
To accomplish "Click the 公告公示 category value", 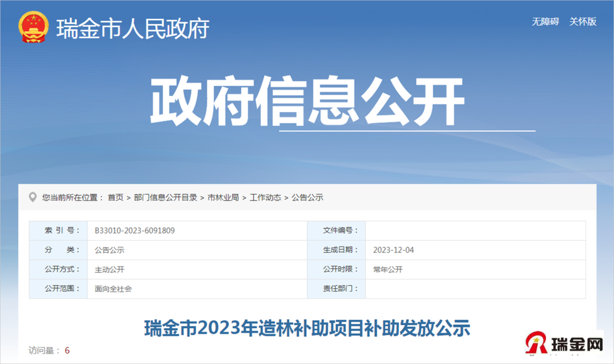I will click(x=110, y=250).
